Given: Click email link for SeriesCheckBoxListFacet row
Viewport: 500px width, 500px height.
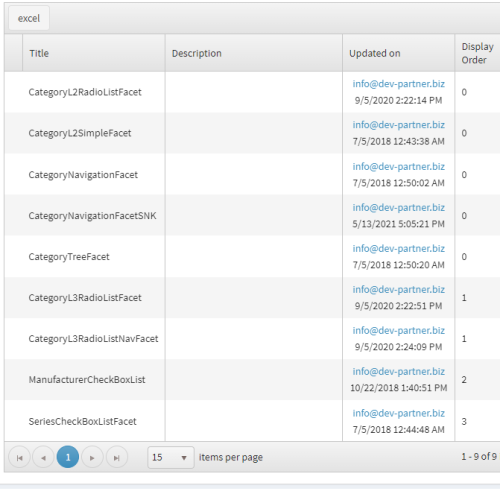Looking at the screenshot, I should pyautogui.click(x=399, y=413).
